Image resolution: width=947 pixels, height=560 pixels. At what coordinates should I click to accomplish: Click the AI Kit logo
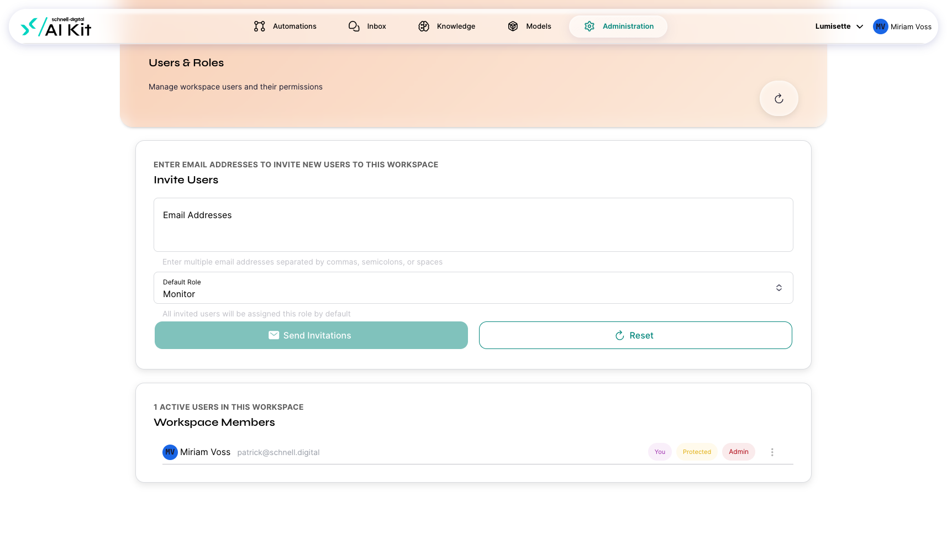[56, 27]
